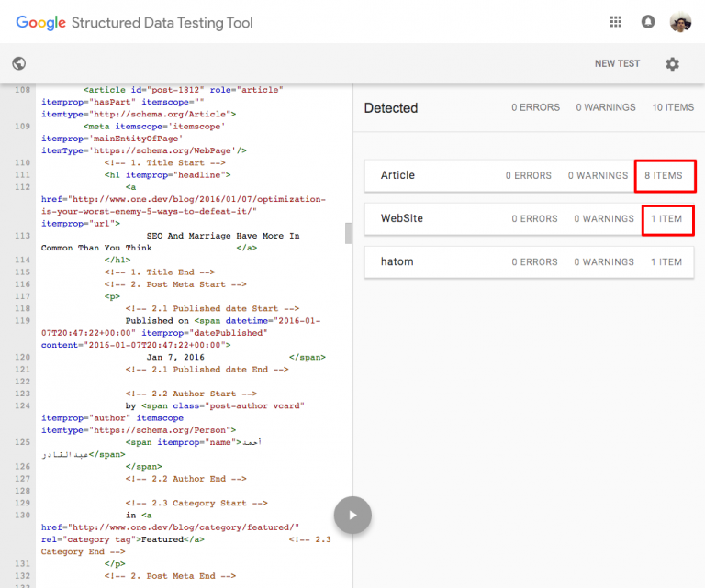This screenshot has width=705, height=588.
Task: Click the '<!-- 2. Post Meta End -->' comment
Action: (170, 576)
